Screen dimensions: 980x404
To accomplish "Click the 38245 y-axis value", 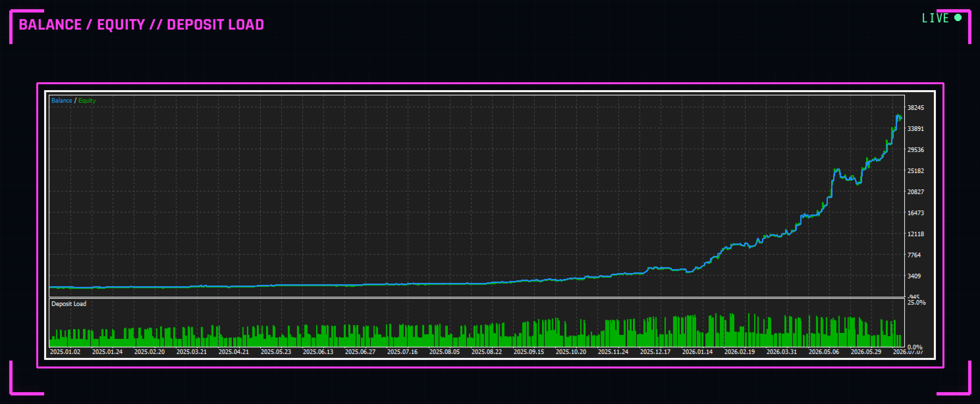I will pyautogui.click(x=915, y=108).
